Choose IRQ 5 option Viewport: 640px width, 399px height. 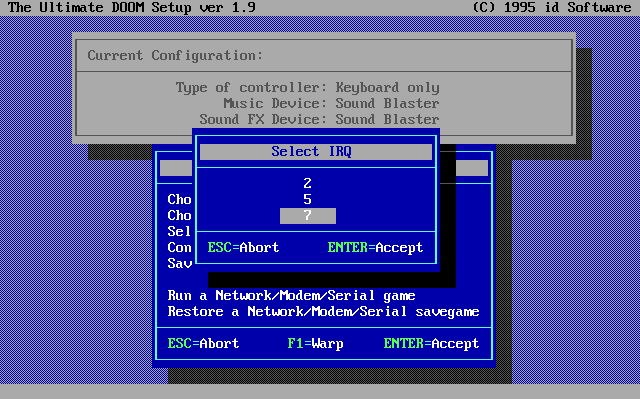click(307, 200)
